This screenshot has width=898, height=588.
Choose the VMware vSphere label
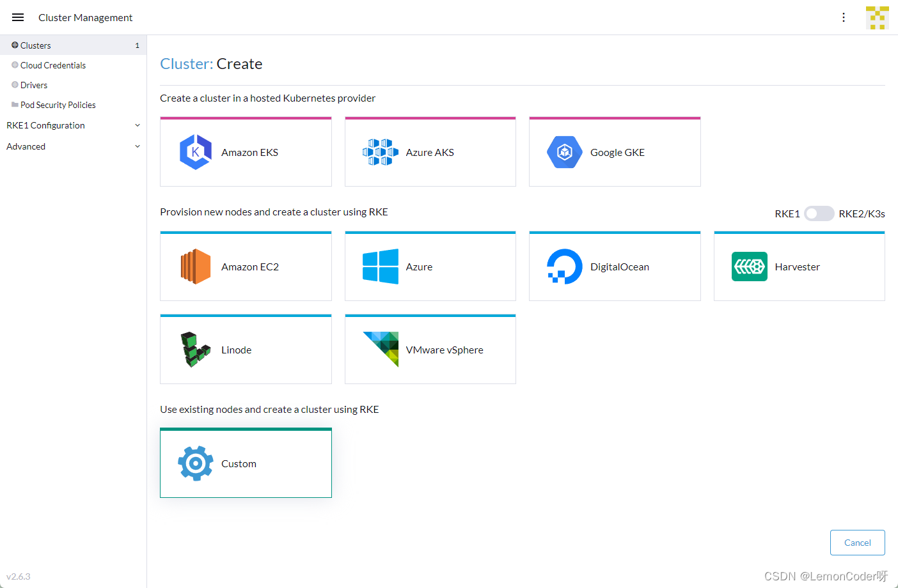[x=445, y=350]
